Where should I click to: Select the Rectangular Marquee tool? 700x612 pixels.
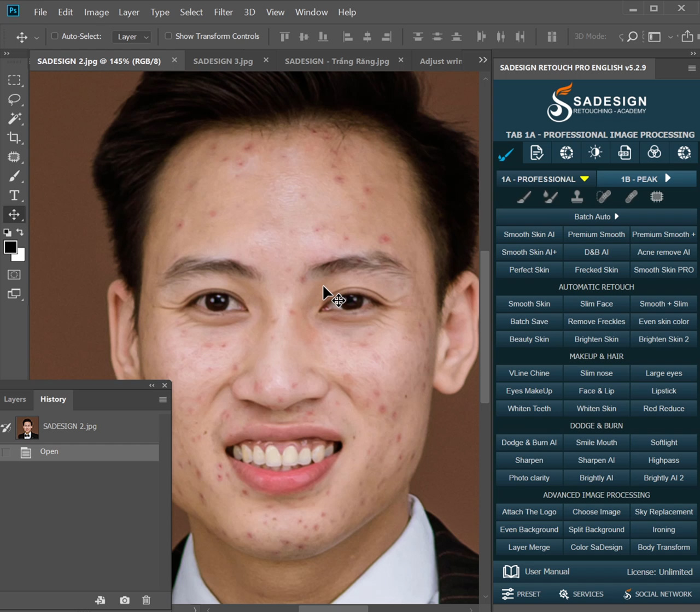click(x=14, y=80)
